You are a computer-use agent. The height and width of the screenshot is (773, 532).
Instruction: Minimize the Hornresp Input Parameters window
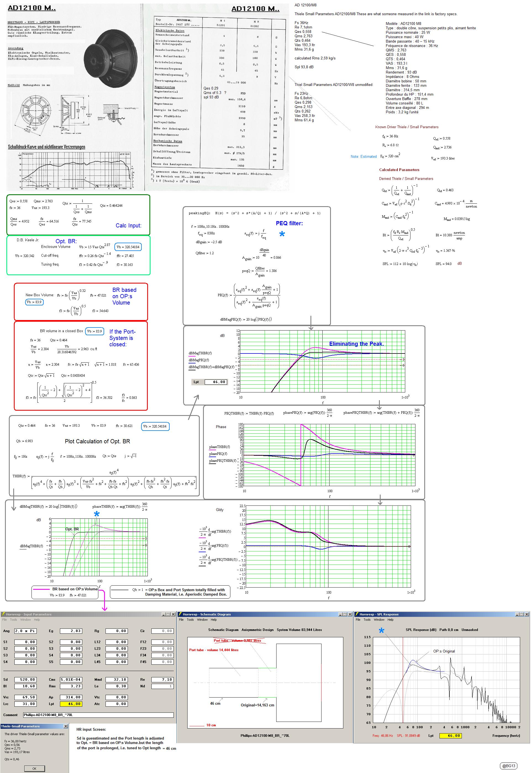pyautogui.click(x=164, y=614)
